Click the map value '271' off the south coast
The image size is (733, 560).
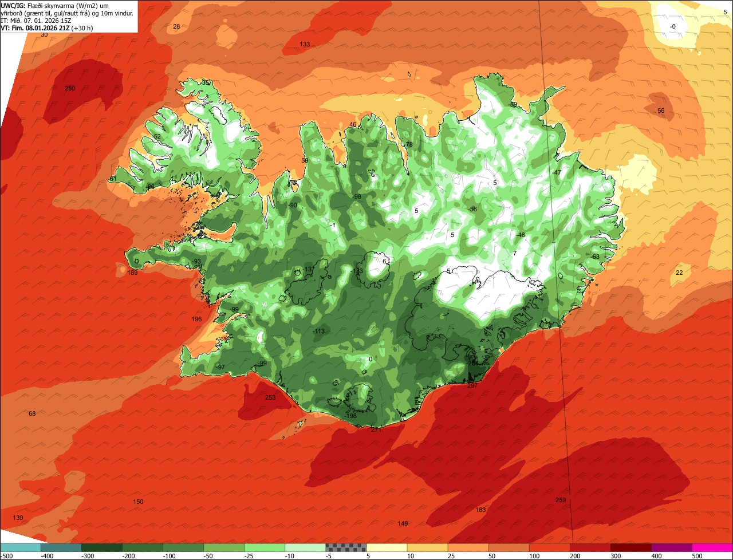point(376,429)
